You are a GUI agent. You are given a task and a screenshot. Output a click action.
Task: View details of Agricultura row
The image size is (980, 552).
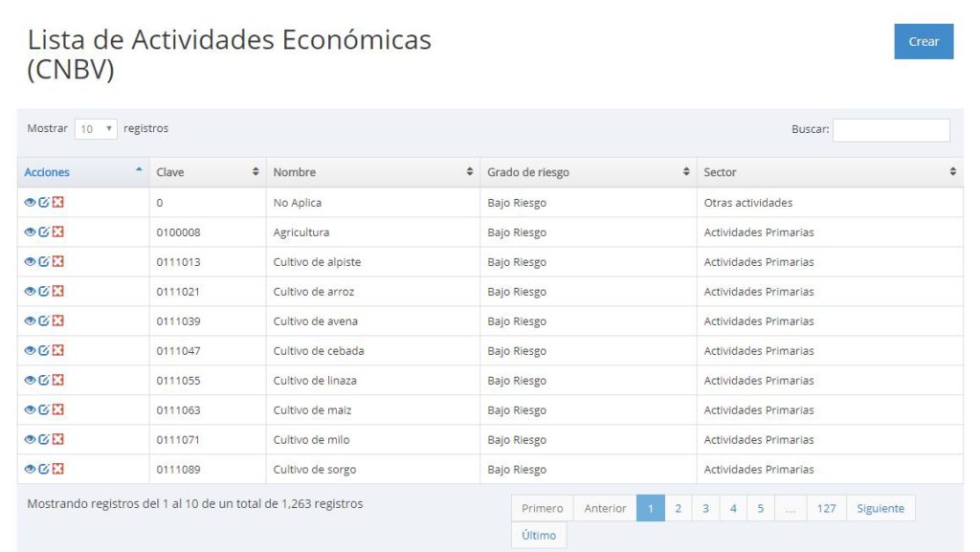point(30,232)
